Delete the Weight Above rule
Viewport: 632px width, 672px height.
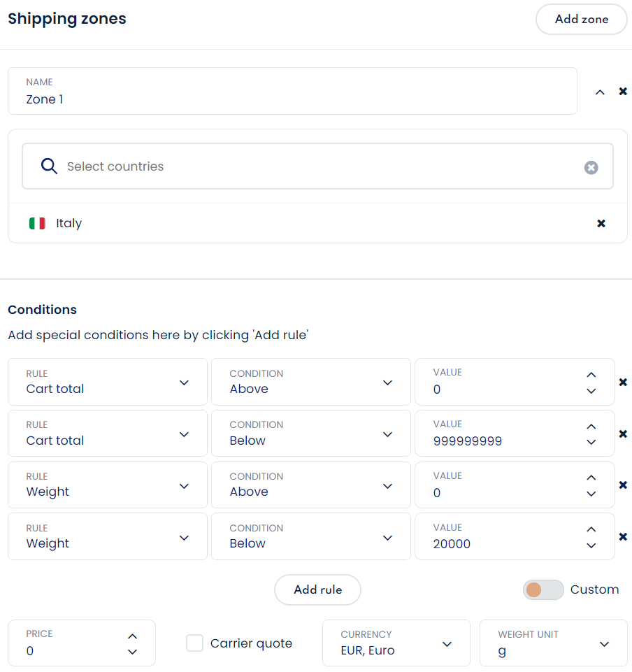[x=623, y=485]
